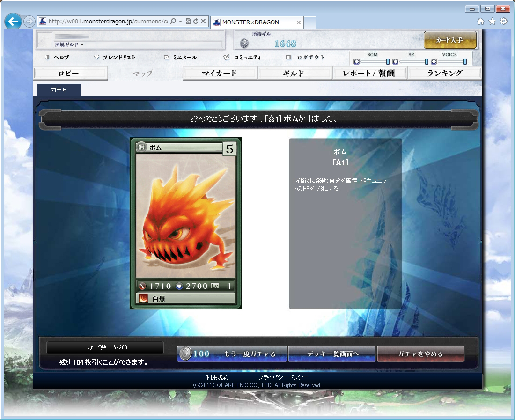Mute the VOICE speaker icon
The image size is (515, 420).
tap(434, 61)
